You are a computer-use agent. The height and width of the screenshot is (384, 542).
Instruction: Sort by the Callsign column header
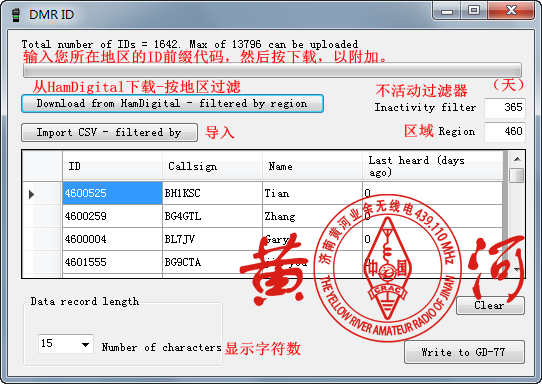point(212,166)
